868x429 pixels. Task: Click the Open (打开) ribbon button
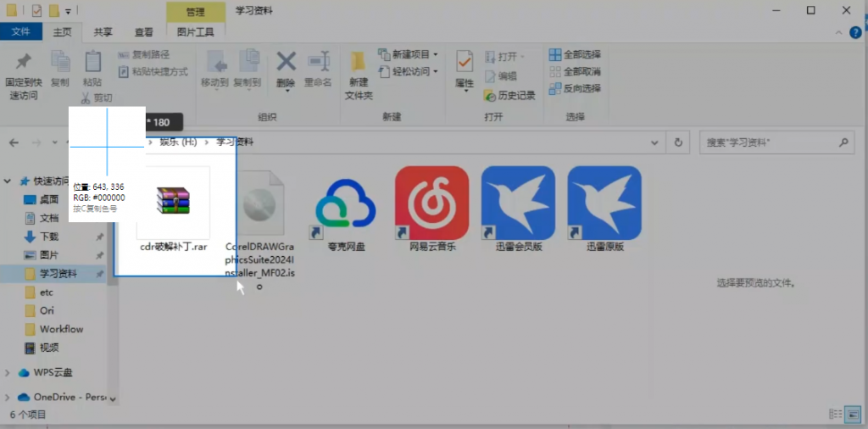[x=504, y=57]
